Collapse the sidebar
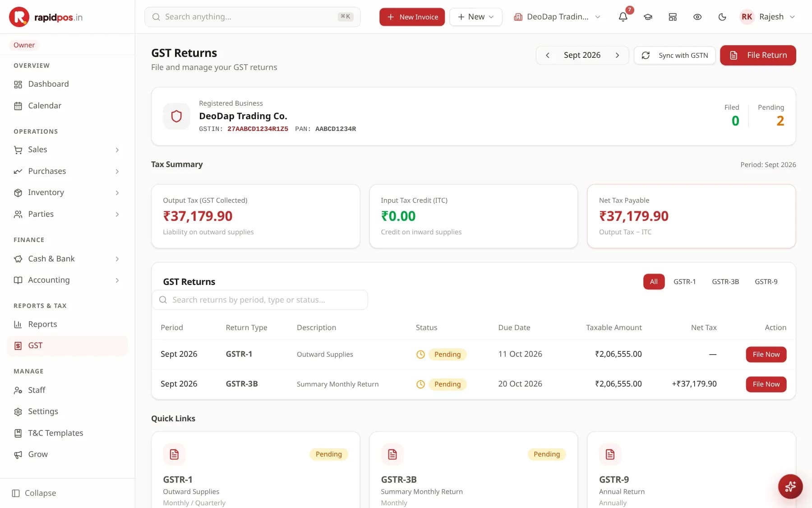This screenshot has height=508, width=812. 34,493
